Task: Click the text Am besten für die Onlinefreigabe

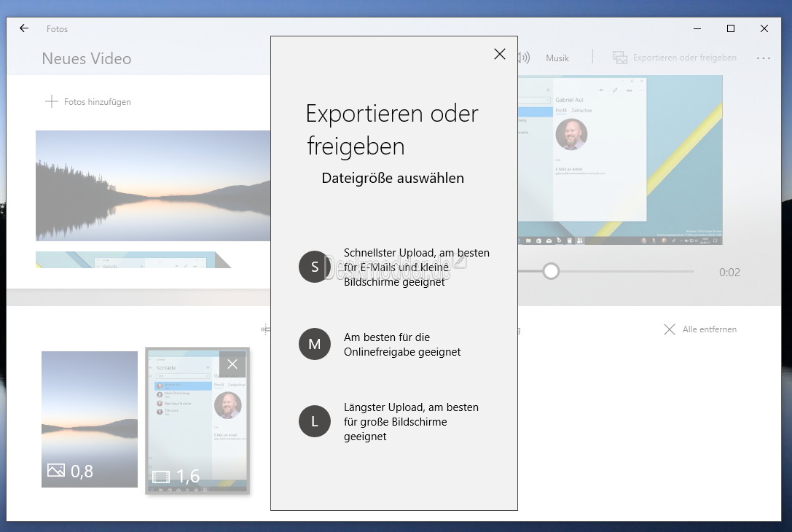Action: (402, 345)
